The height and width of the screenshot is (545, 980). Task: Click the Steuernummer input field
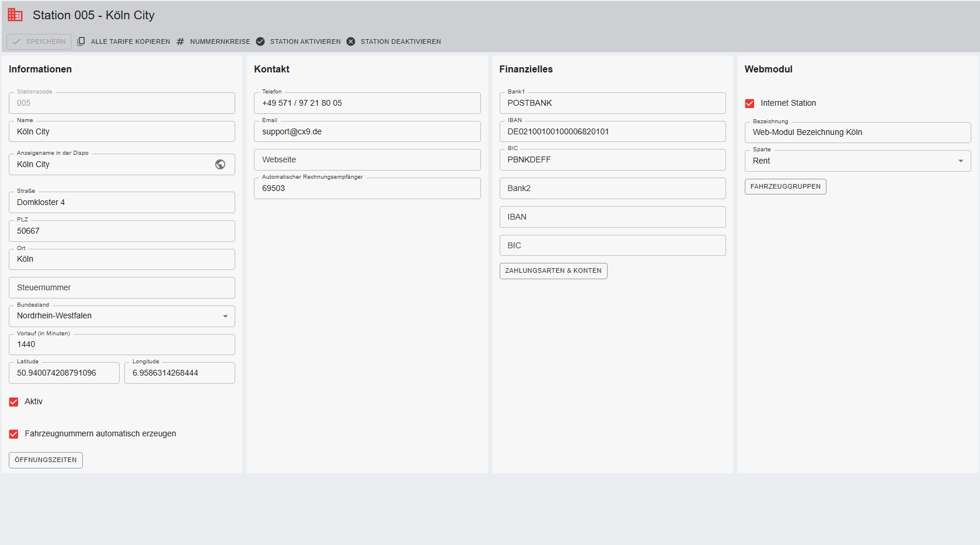122,288
